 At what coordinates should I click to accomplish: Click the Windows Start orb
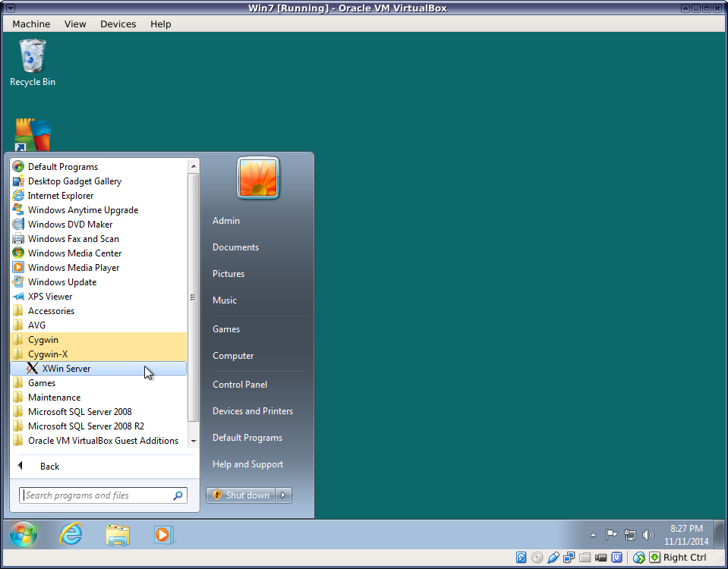click(24, 535)
